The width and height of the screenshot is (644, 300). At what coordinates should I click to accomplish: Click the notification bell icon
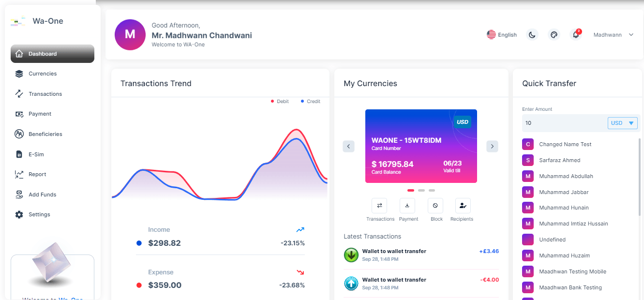(575, 35)
